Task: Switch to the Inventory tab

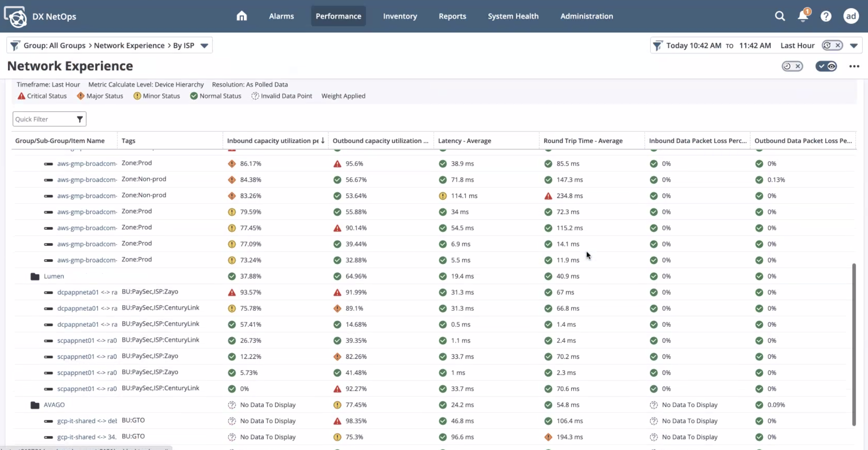Action: (400, 16)
